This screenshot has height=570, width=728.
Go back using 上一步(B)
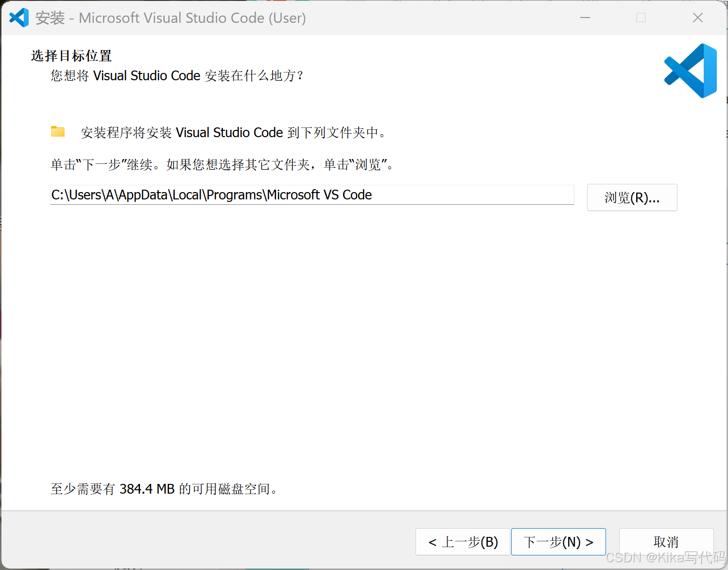463,541
